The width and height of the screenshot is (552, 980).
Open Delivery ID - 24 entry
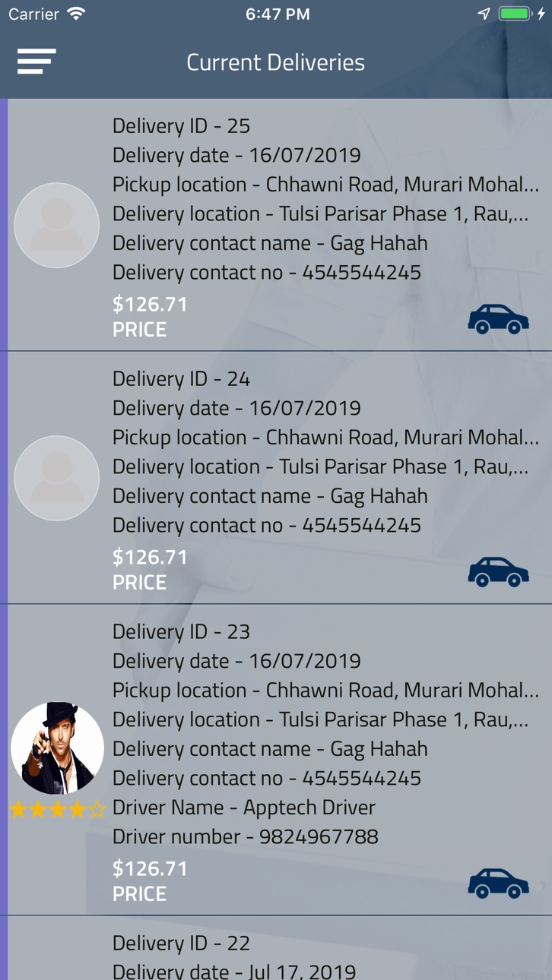pyautogui.click(x=276, y=478)
